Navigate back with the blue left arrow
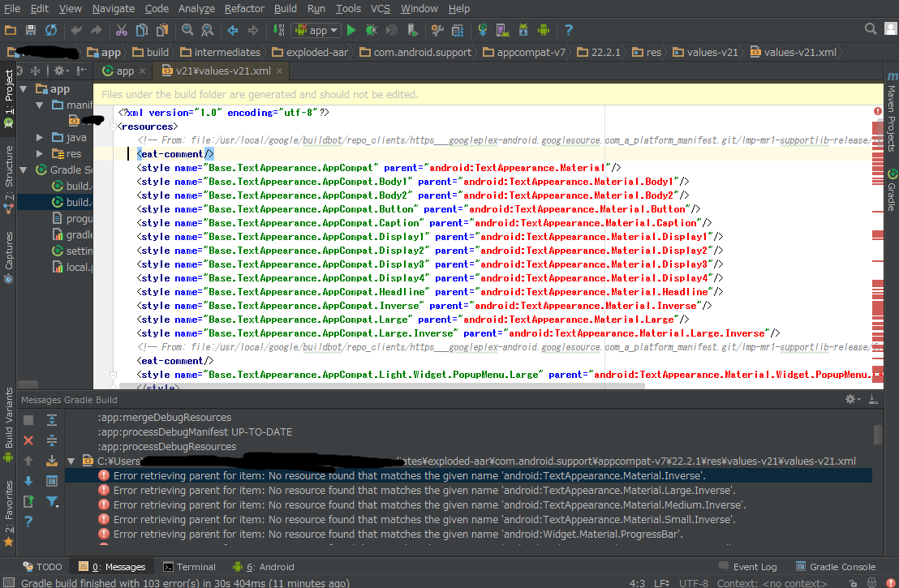 point(233,30)
